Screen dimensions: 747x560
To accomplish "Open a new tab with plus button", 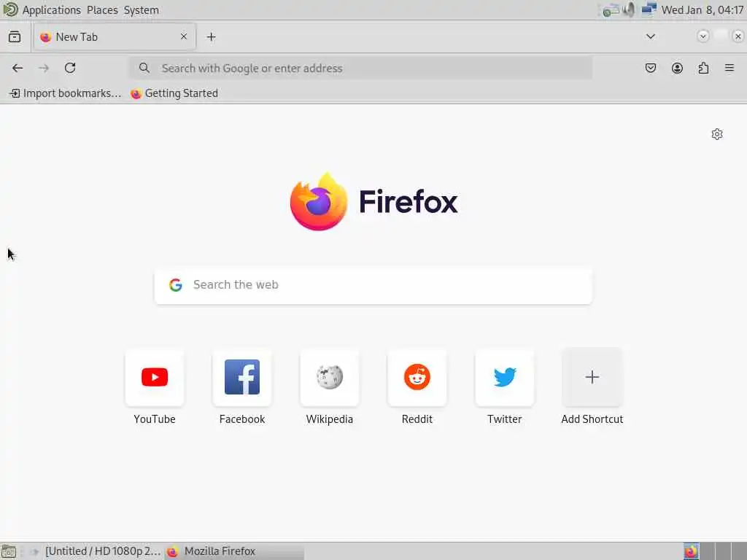I will [211, 36].
